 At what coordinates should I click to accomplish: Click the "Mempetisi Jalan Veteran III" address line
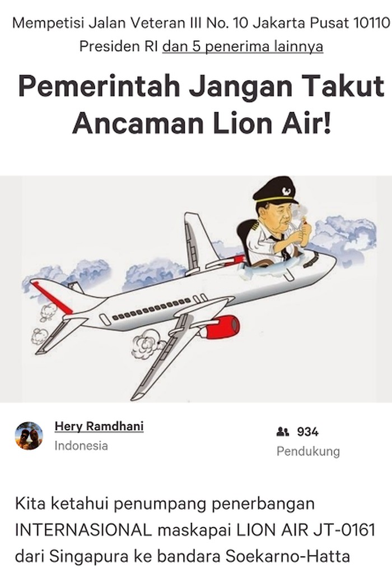point(201,24)
